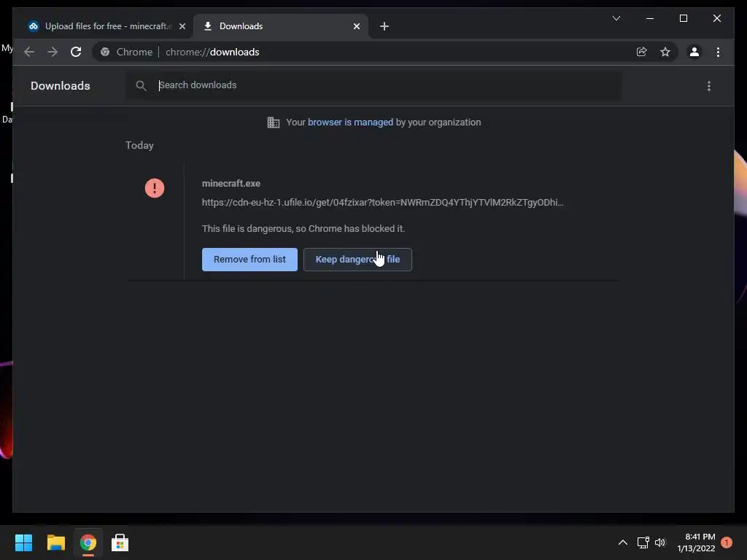Image resolution: width=747 pixels, height=560 pixels.
Task: Click the browser forward arrow
Action: pyautogui.click(x=53, y=52)
